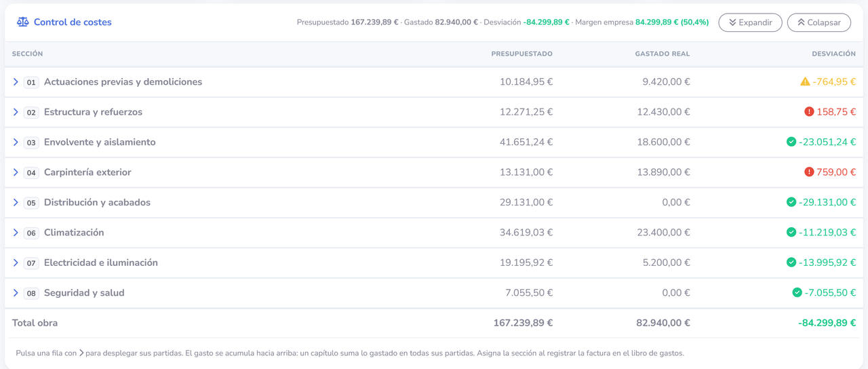Click the GASTADO REAL column header
The width and height of the screenshot is (868, 369).
663,54
